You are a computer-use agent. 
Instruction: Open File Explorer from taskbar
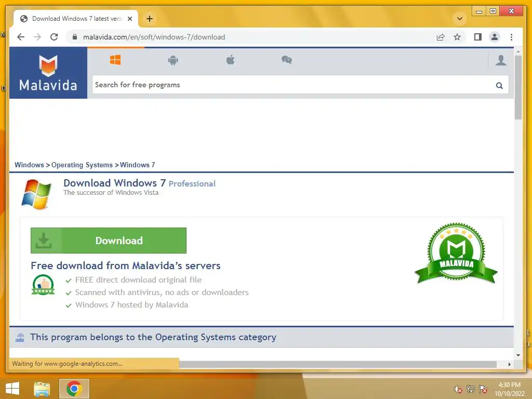tap(42, 389)
